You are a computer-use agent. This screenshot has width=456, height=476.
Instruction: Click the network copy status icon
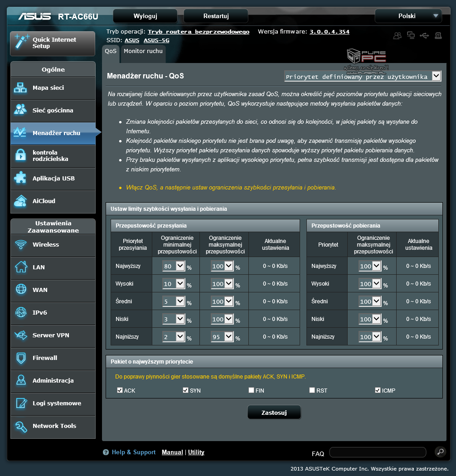pyautogui.click(x=411, y=35)
